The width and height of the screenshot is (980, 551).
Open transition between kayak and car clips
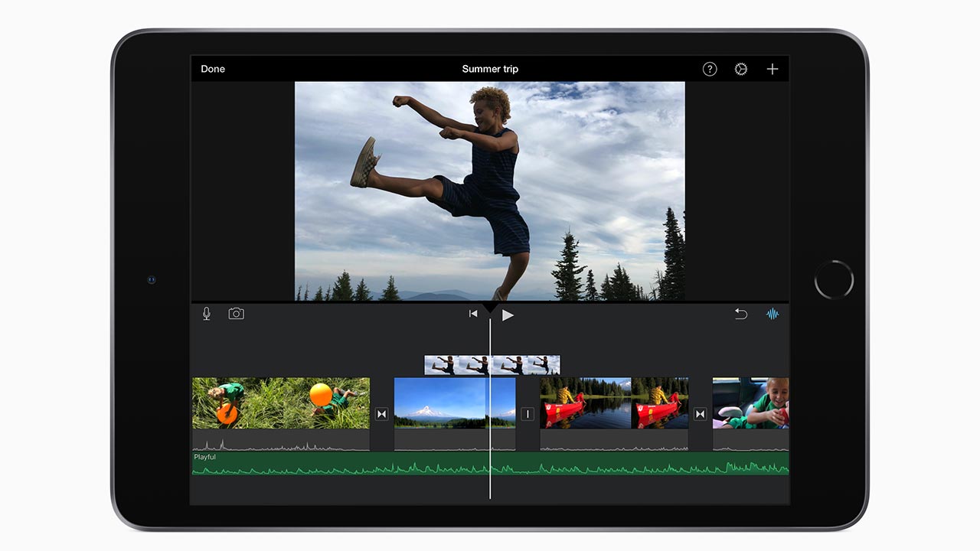coord(700,414)
